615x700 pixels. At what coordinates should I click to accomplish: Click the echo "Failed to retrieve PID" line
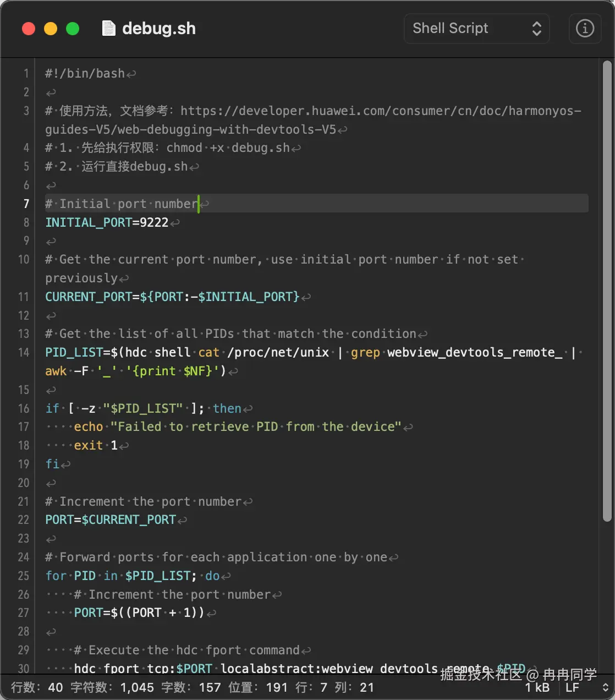pyautogui.click(x=238, y=426)
